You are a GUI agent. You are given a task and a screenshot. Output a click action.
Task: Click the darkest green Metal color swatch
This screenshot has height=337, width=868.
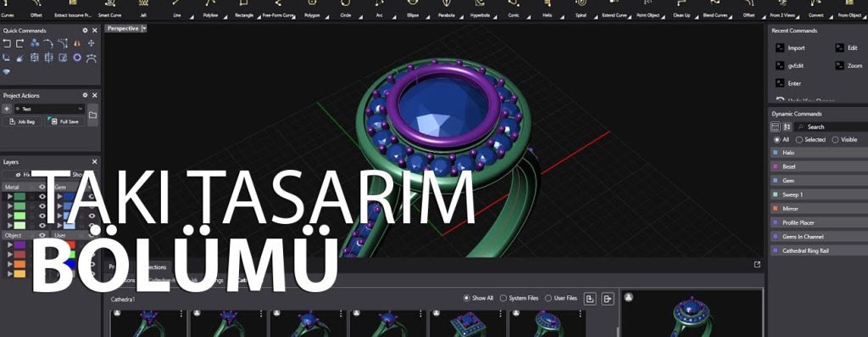pyautogui.click(x=19, y=197)
